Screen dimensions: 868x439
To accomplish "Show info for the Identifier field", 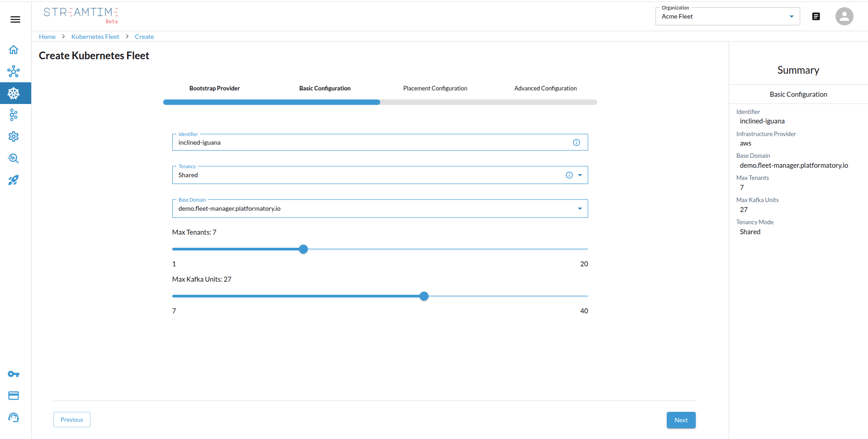I will (x=576, y=142).
